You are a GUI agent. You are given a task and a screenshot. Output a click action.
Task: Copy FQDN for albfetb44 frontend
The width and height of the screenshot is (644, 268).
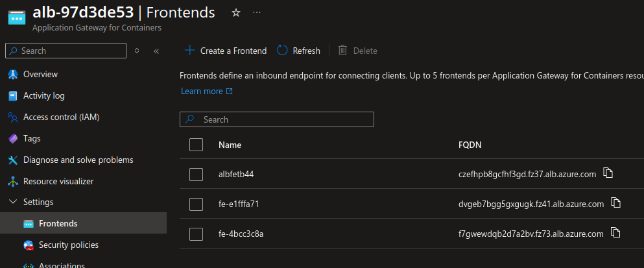[x=608, y=173]
